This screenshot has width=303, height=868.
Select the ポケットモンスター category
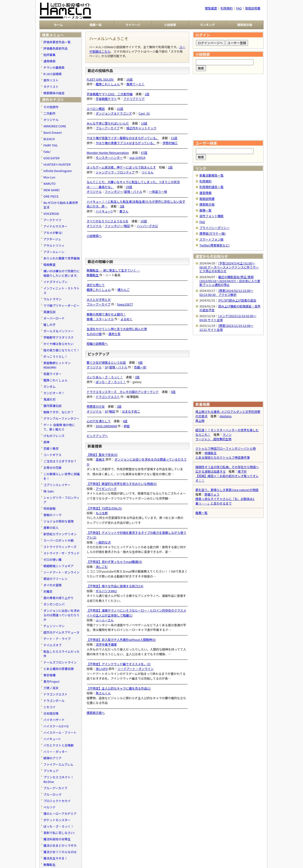point(57,820)
